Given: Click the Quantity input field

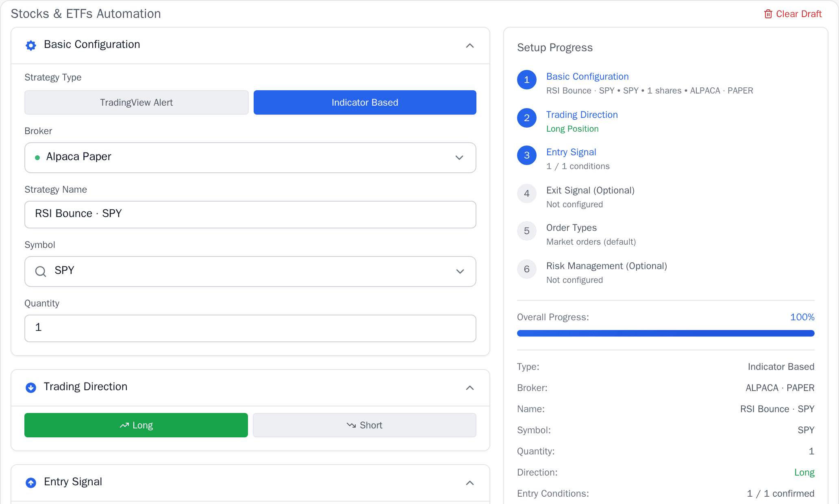Looking at the screenshot, I should (x=250, y=328).
